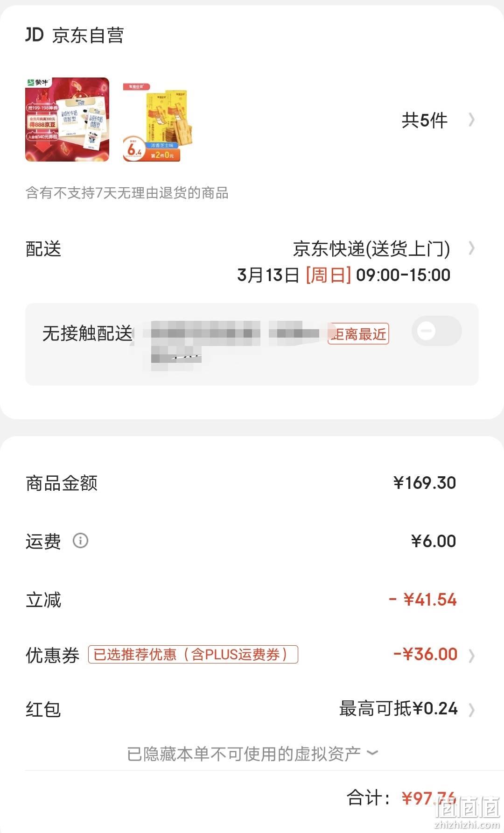Expand 已隐藏本单不可使用的虚拟资产 dropdown arrow
The width and height of the screenshot is (504, 833).
pos(372,753)
